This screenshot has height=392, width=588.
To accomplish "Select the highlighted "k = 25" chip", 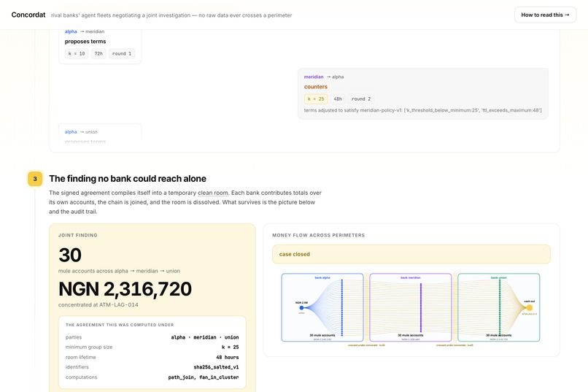I will 316,99.
